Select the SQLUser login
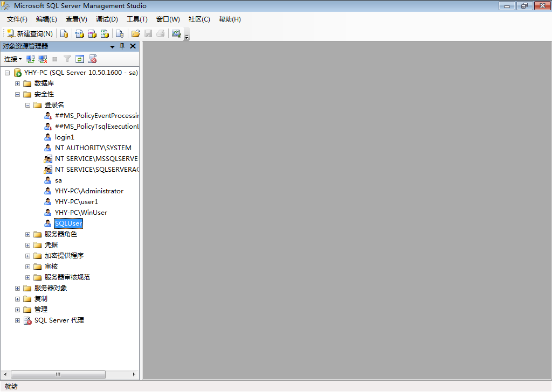The width and height of the screenshot is (552, 392). pos(68,223)
